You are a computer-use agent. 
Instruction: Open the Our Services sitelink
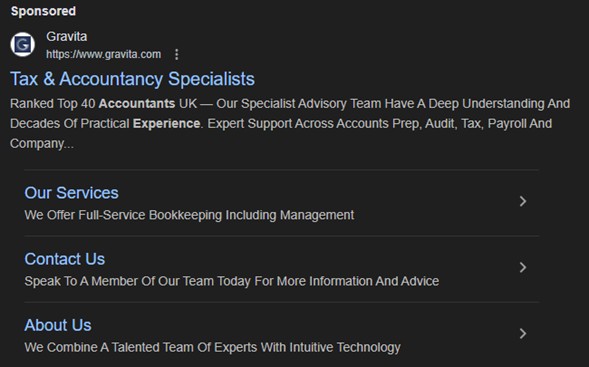click(71, 193)
